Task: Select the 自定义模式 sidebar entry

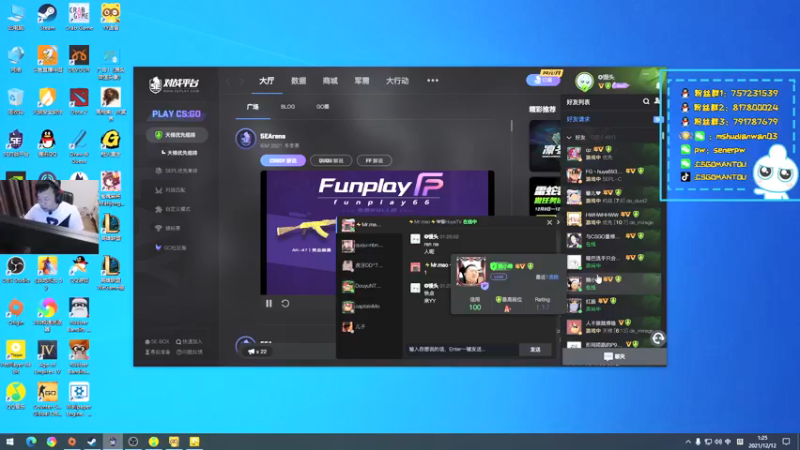Action: (173, 209)
